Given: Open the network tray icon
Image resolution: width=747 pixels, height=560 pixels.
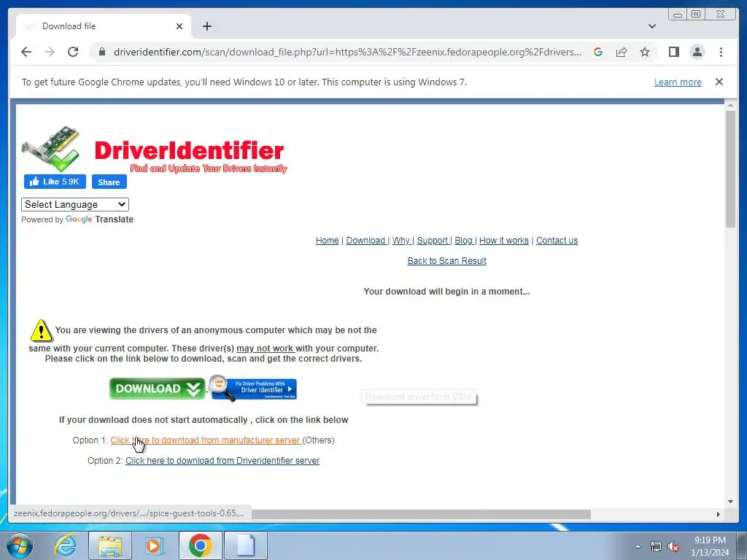Looking at the screenshot, I should [656, 546].
